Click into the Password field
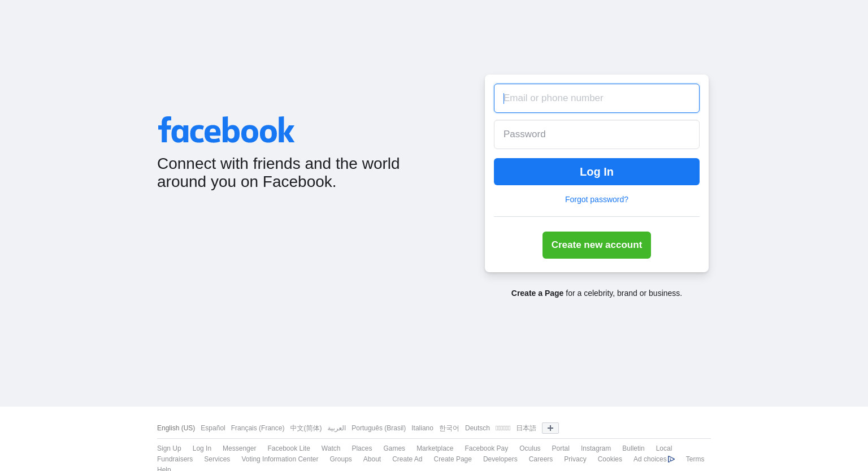The height and width of the screenshot is (471, 868). point(597,134)
